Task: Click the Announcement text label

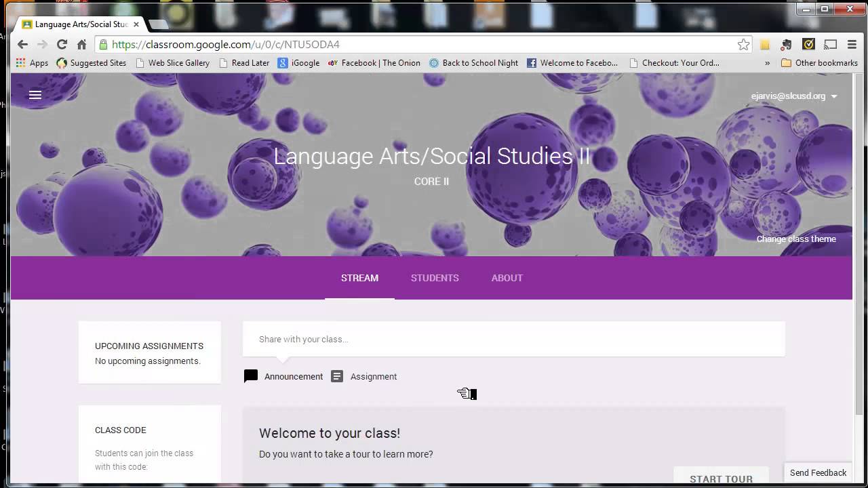Action: coord(294,377)
